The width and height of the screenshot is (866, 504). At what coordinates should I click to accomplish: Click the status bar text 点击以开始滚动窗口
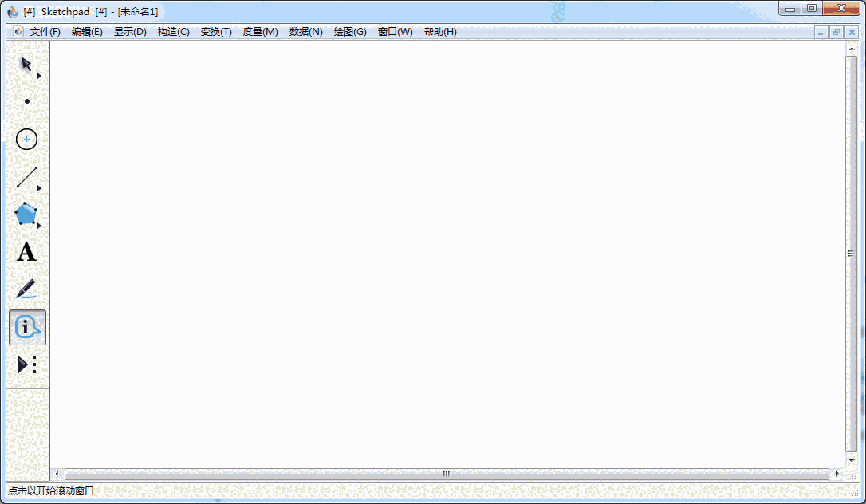[51, 490]
